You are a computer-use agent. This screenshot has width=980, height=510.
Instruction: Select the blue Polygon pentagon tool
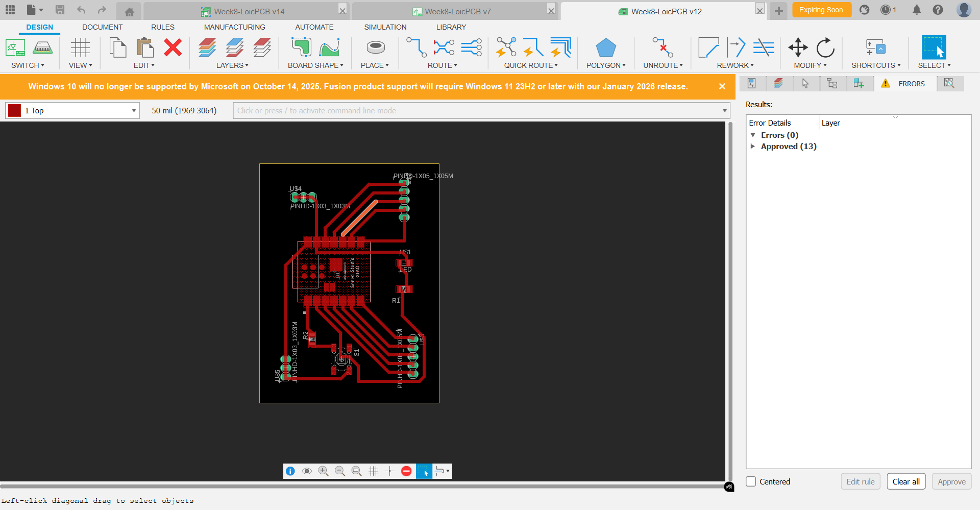[x=606, y=48]
